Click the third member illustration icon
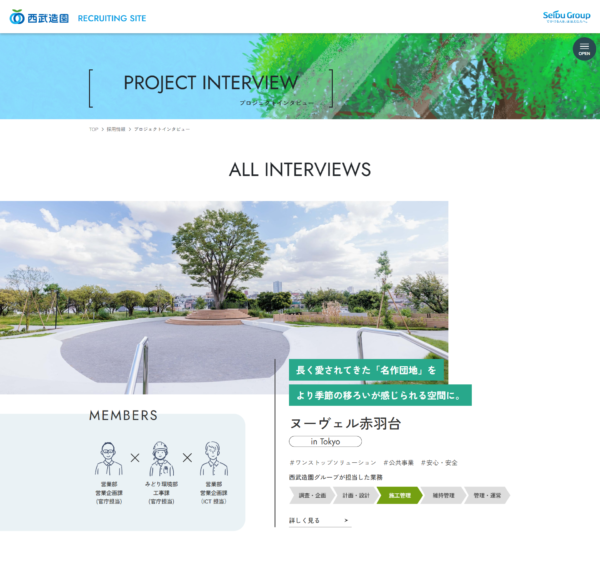Image resolution: width=600 pixels, height=566 pixels. coord(213,460)
